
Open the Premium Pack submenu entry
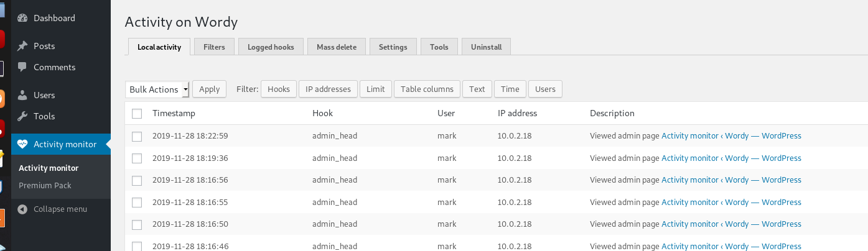[45, 185]
